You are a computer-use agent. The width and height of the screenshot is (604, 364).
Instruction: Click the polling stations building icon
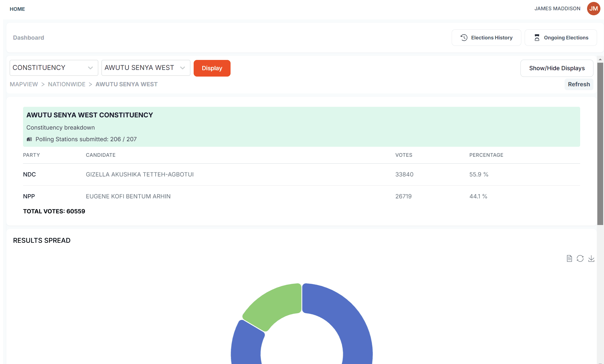(x=29, y=139)
